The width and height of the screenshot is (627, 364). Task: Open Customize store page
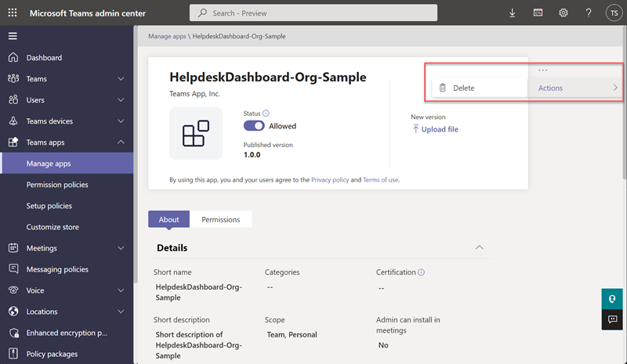pyautogui.click(x=53, y=227)
